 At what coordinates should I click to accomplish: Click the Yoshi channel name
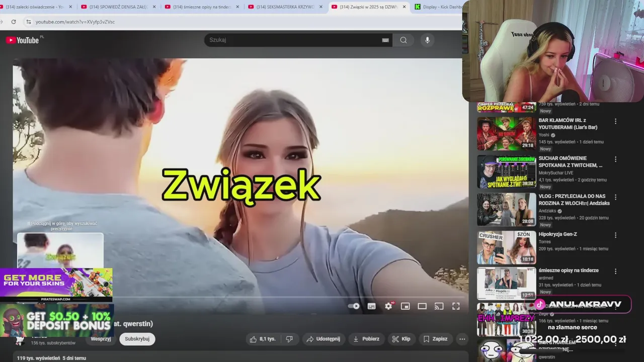(x=544, y=135)
